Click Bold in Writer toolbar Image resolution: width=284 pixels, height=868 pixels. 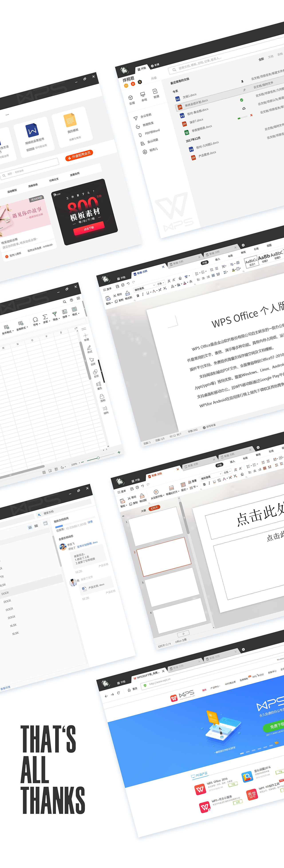(x=138, y=296)
